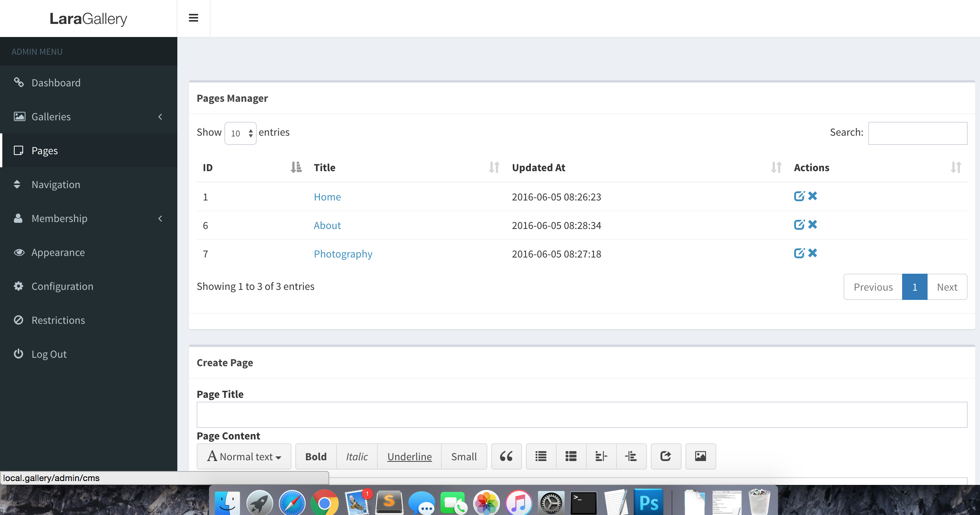Open Terminal from the dock

click(x=584, y=503)
